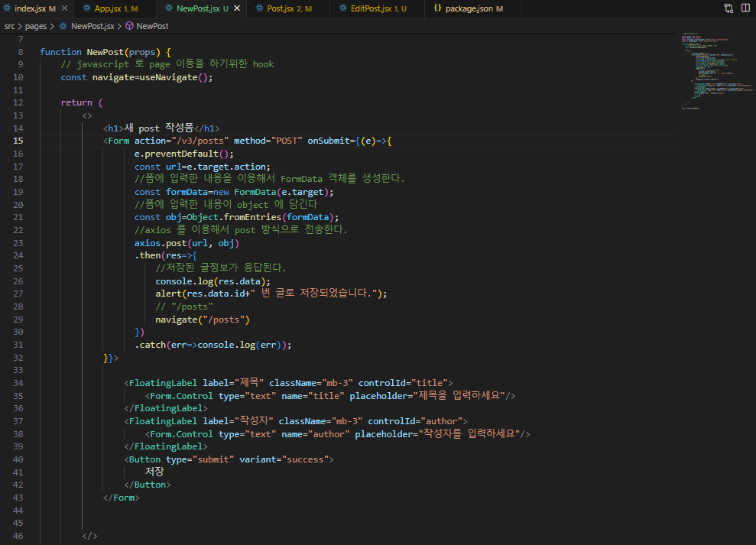Image resolution: width=756 pixels, height=545 pixels.
Task: Click axios.post(url, obj) call
Action: [x=187, y=243]
